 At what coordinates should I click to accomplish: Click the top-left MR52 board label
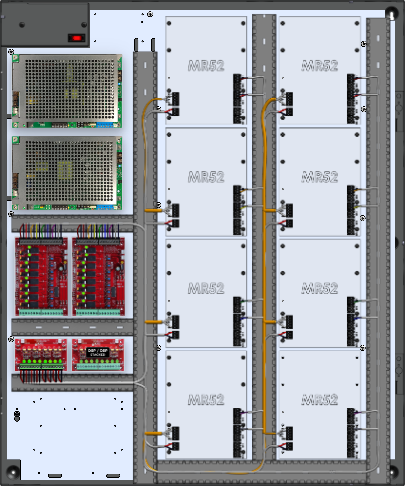(206, 66)
